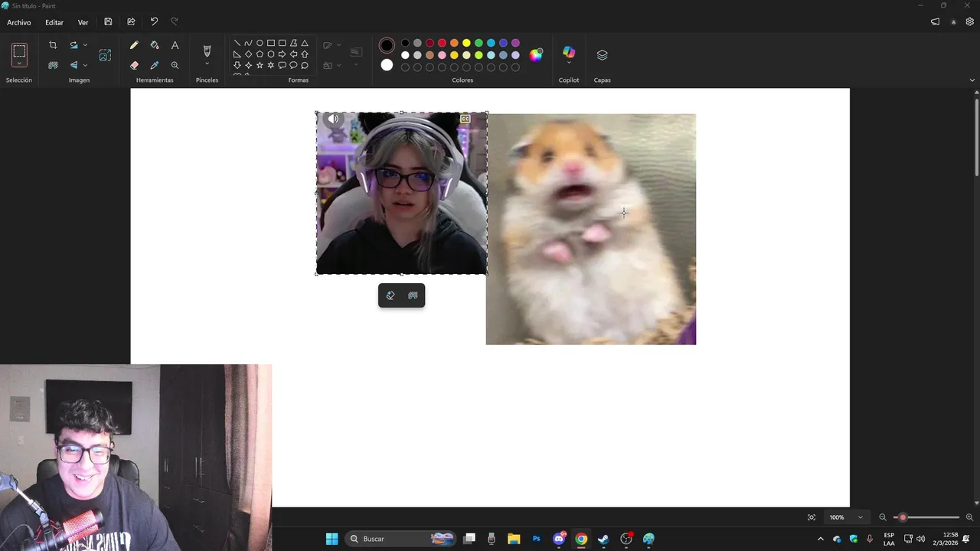The height and width of the screenshot is (551, 980).
Task: Select the Triangle shape
Action: tap(305, 43)
